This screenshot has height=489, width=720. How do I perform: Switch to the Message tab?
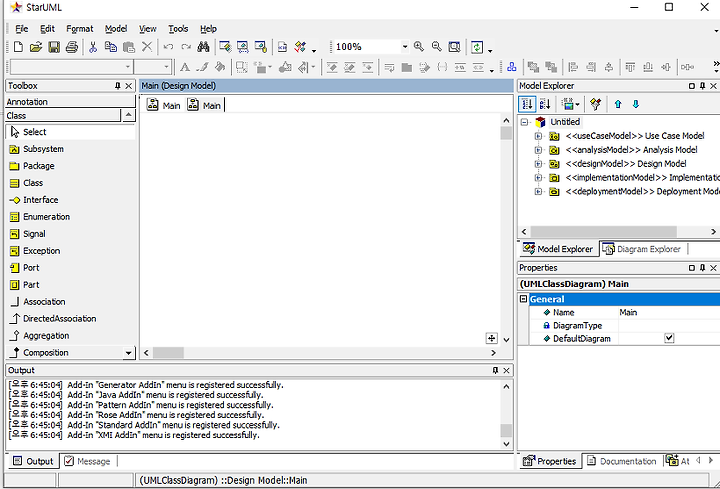coord(88,461)
